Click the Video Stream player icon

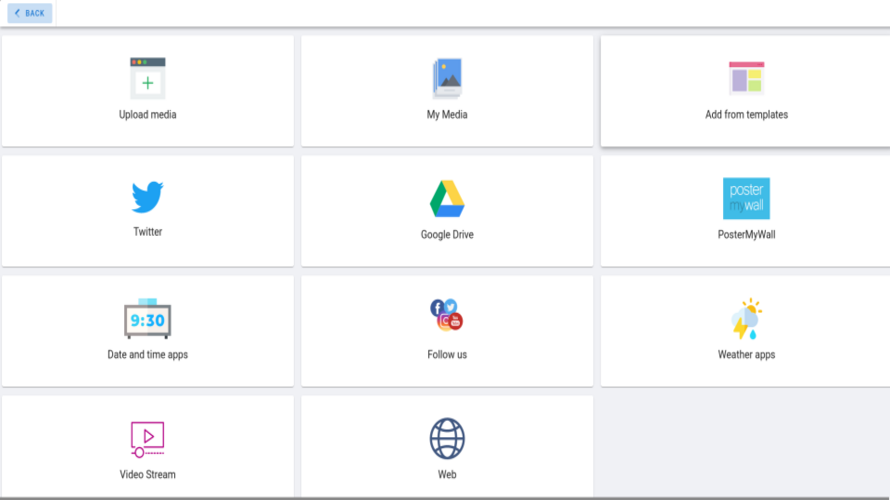(x=148, y=439)
